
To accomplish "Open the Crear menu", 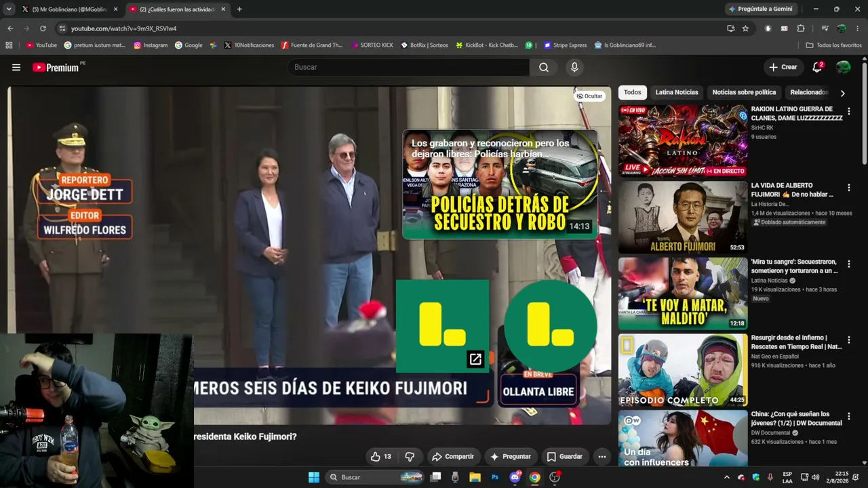I will [783, 67].
